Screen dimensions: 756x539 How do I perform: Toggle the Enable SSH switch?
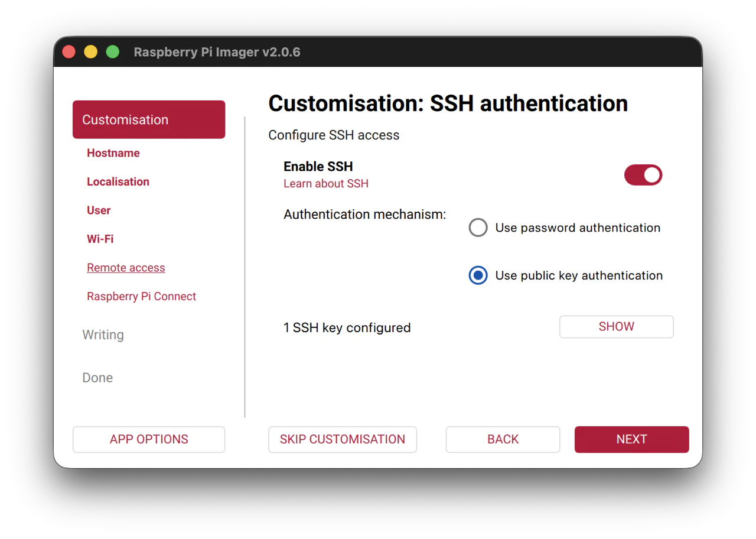point(643,175)
